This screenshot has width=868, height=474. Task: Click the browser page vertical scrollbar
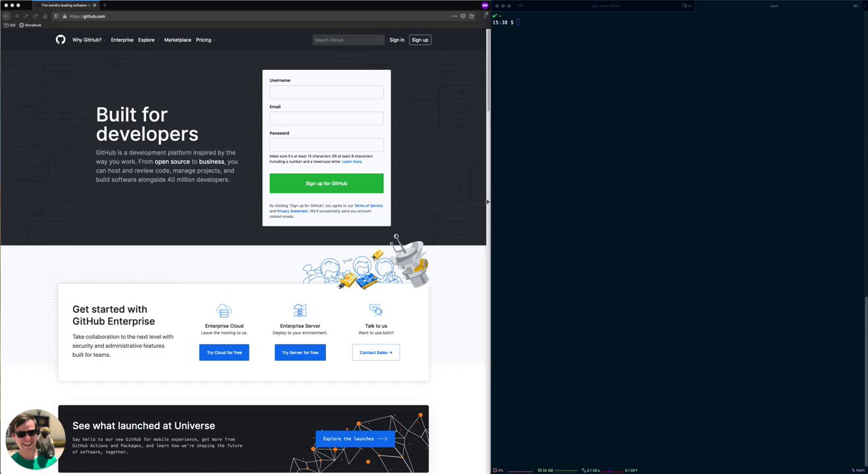[x=488, y=70]
